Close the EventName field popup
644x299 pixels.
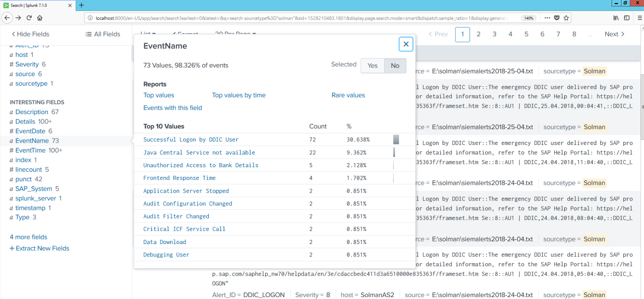tap(406, 44)
